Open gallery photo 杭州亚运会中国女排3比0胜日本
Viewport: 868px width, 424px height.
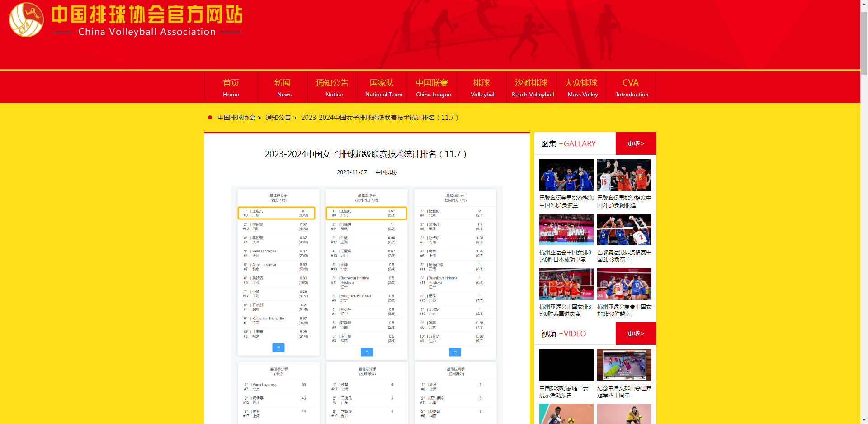566,229
